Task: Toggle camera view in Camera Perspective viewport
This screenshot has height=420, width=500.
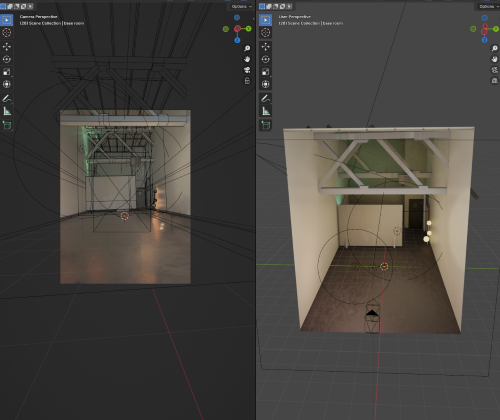Action: pyautogui.click(x=247, y=70)
